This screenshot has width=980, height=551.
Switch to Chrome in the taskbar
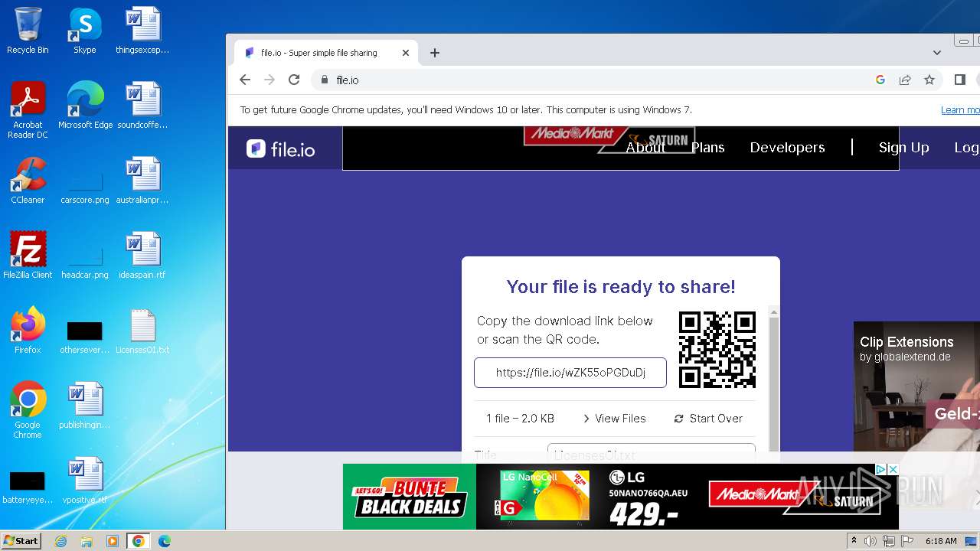coord(139,541)
